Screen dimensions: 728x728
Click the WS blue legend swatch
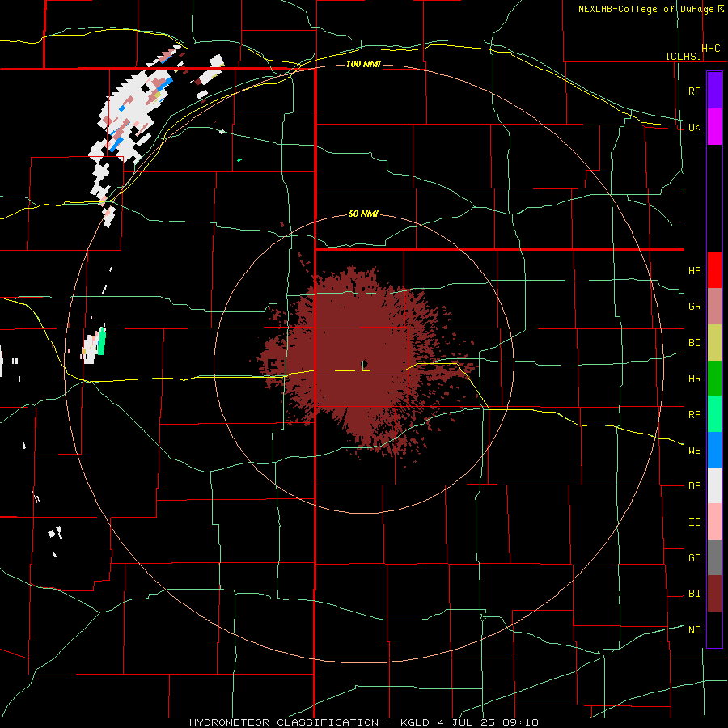pyautogui.click(x=714, y=450)
